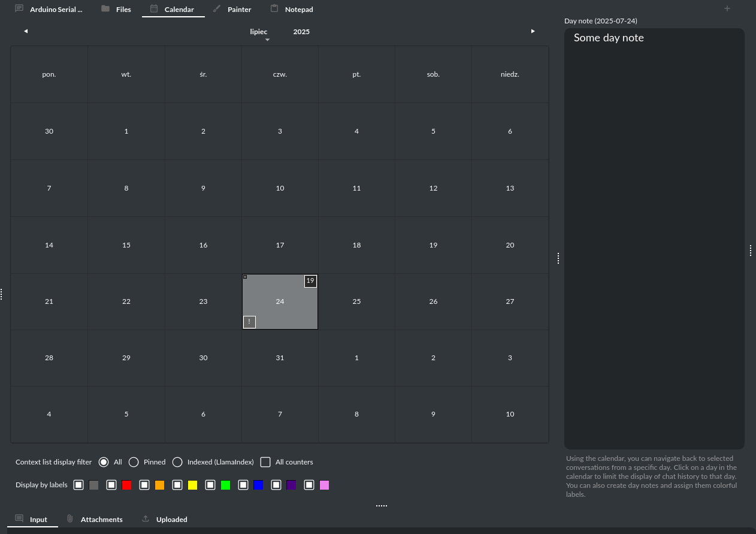Open the Notepad clipboard icon
This screenshot has width=756, height=534.
tap(274, 8)
